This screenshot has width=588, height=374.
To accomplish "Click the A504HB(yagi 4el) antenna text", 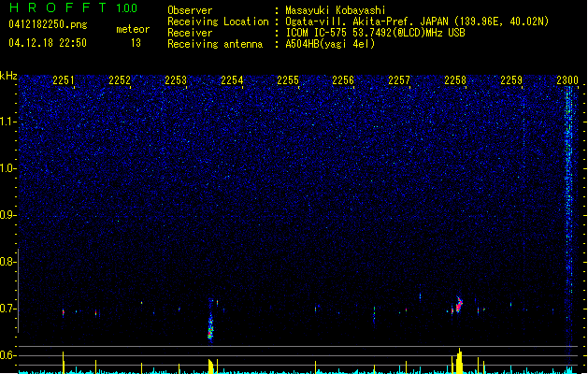I will coord(330,44).
